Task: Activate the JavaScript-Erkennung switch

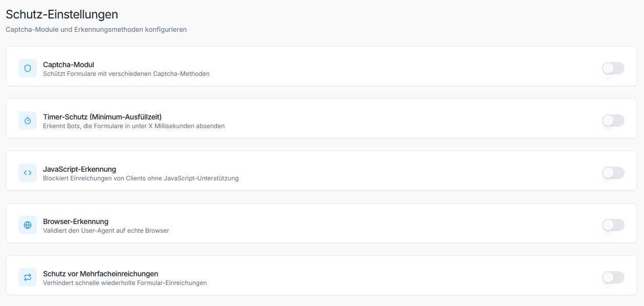Action: [613, 173]
